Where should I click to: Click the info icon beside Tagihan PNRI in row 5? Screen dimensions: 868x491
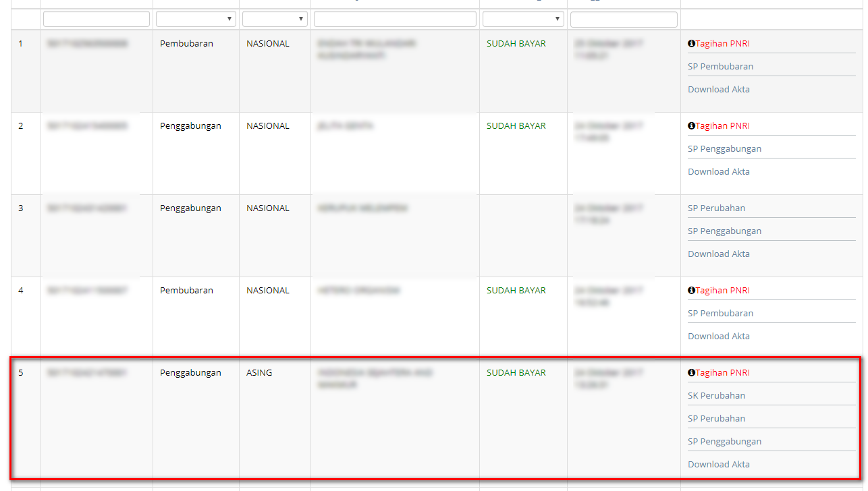691,373
